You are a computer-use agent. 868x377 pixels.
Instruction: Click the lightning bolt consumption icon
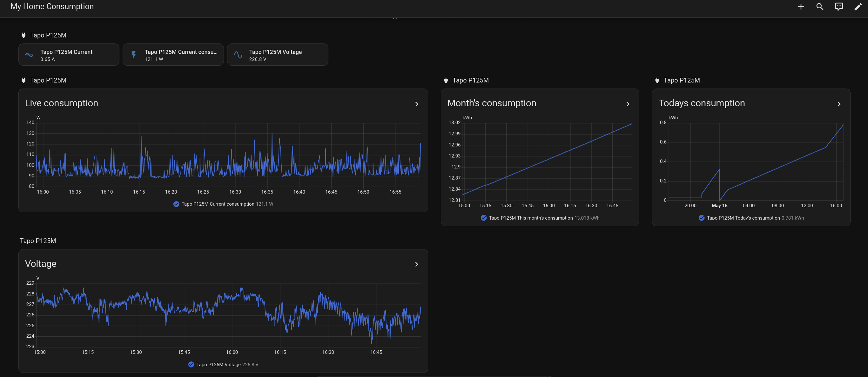coord(134,55)
